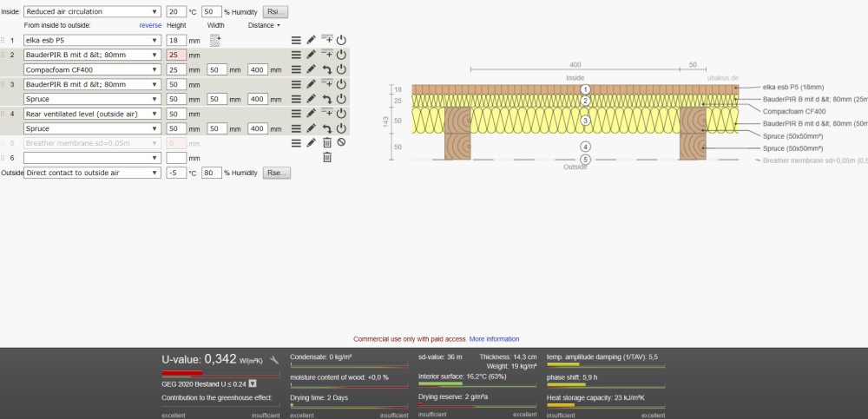Re-enable the disabled Breather membrane layer
This screenshot has width=868, height=419.
pos(341,143)
